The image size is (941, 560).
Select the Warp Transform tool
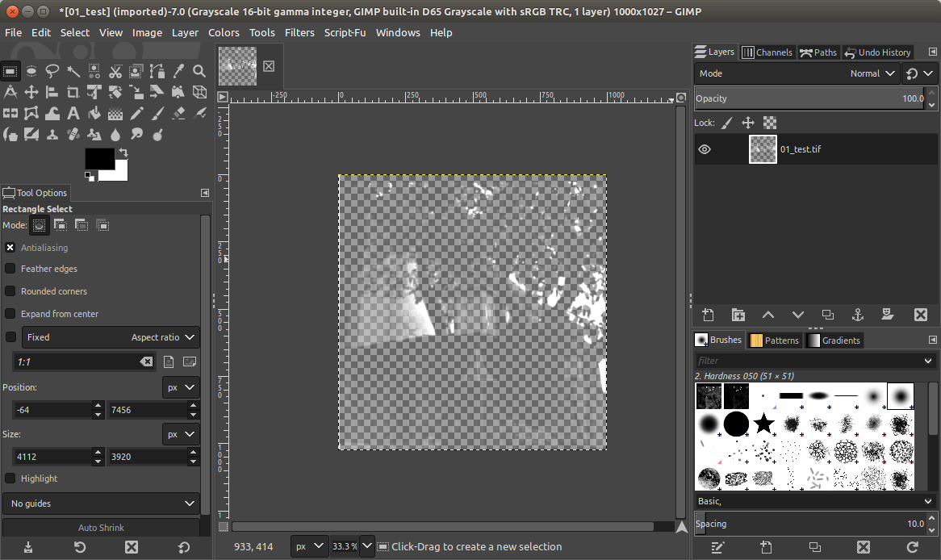[52, 113]
